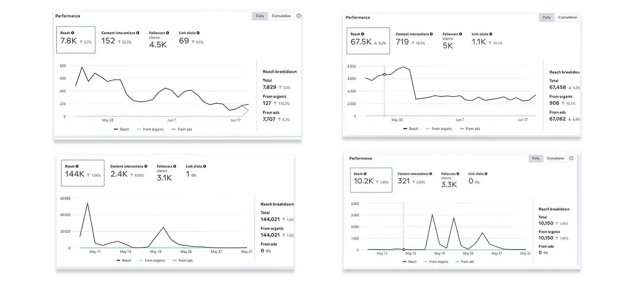
Task: Click info icon next to Link clicks showing 69
Action: tap(198, 33)
